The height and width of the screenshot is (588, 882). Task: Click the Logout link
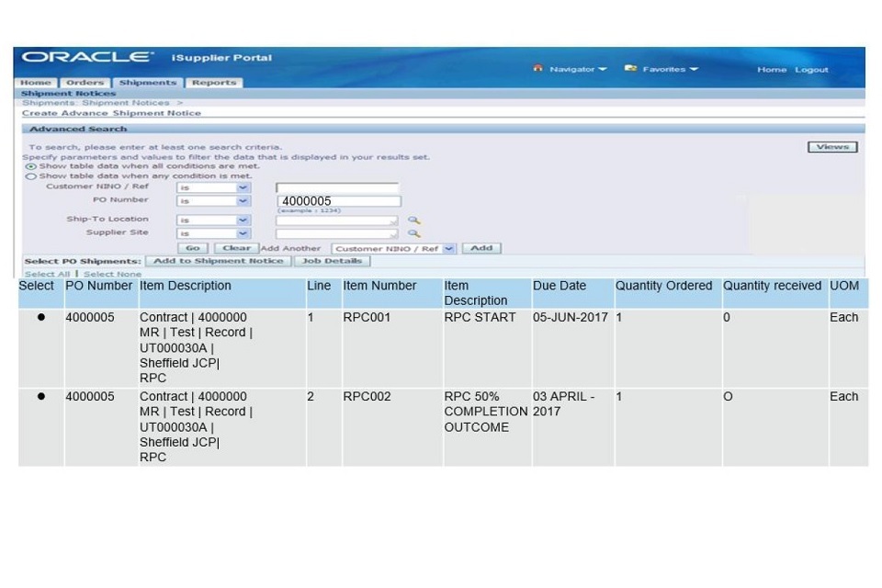point(811,70)
